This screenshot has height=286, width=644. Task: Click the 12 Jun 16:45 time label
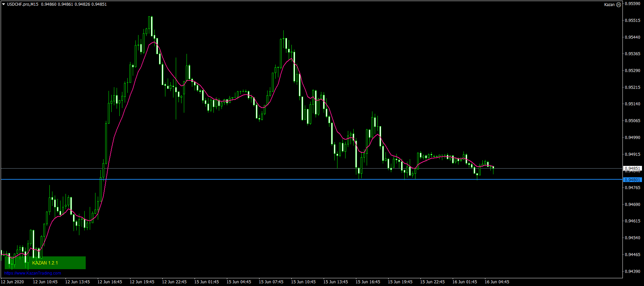[x=110, y=282]
